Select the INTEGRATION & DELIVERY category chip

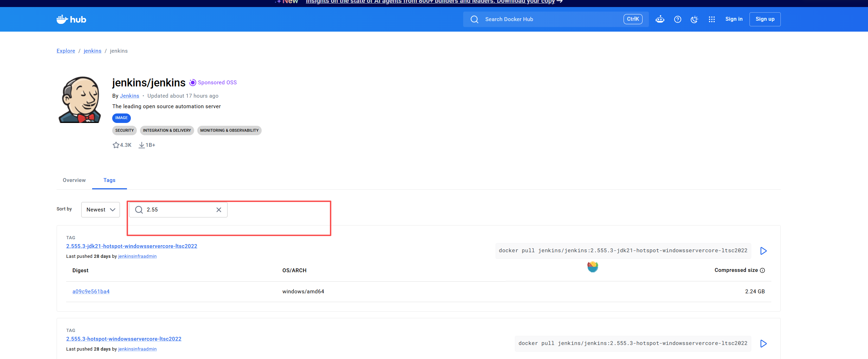click(x=167, y=131)
